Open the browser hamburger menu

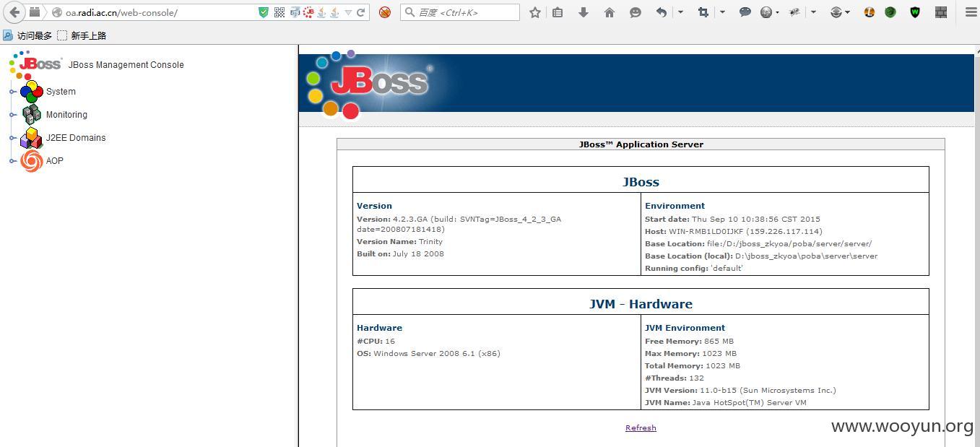[x=971, y=12]
